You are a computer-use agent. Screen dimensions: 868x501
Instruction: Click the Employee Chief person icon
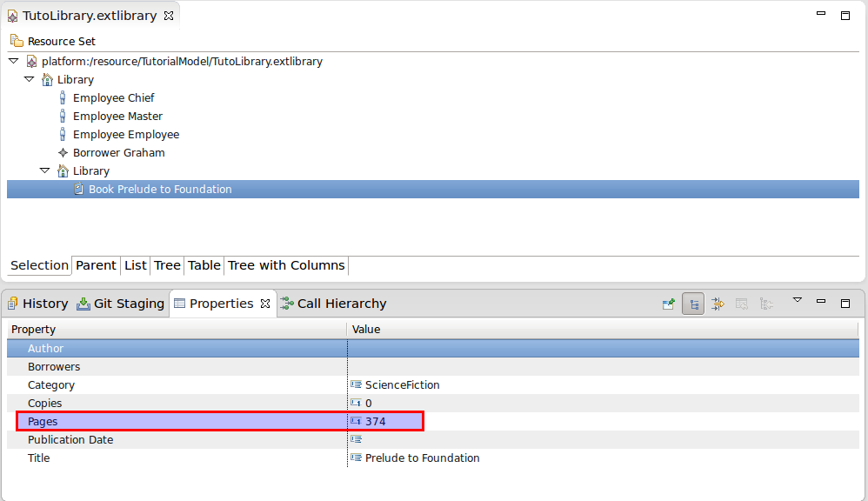63,97
